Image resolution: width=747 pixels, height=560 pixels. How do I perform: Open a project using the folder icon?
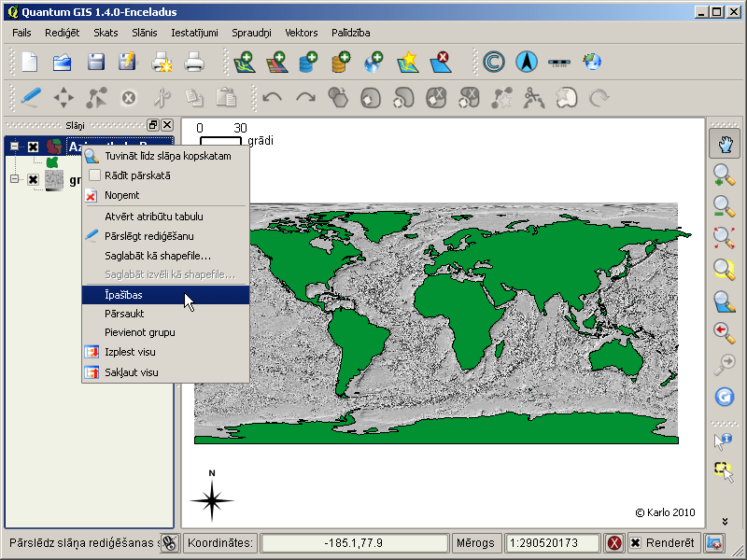coord(63,62)
